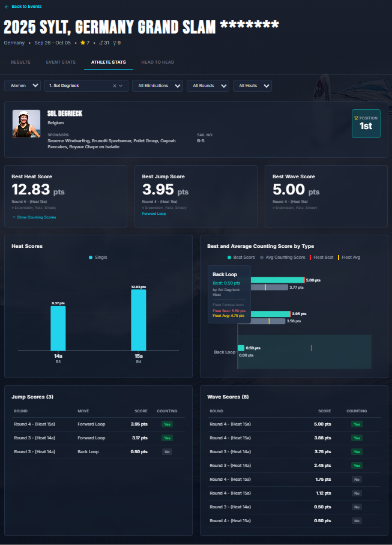Click Sol Degrieck's profile photo

(26, 124)
